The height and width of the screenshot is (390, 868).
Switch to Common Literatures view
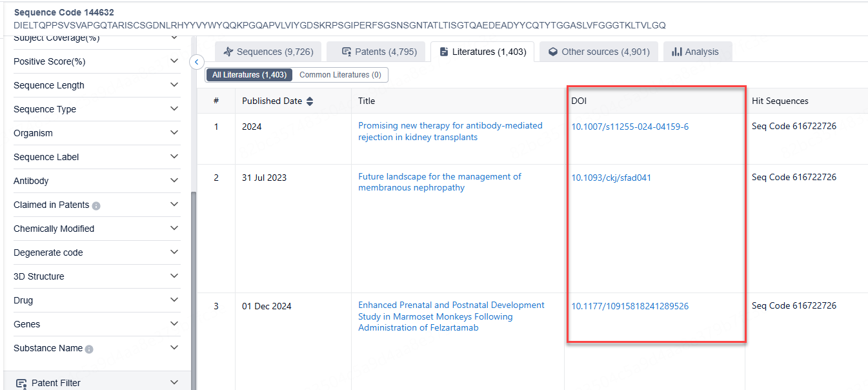[x=340, y=75]
